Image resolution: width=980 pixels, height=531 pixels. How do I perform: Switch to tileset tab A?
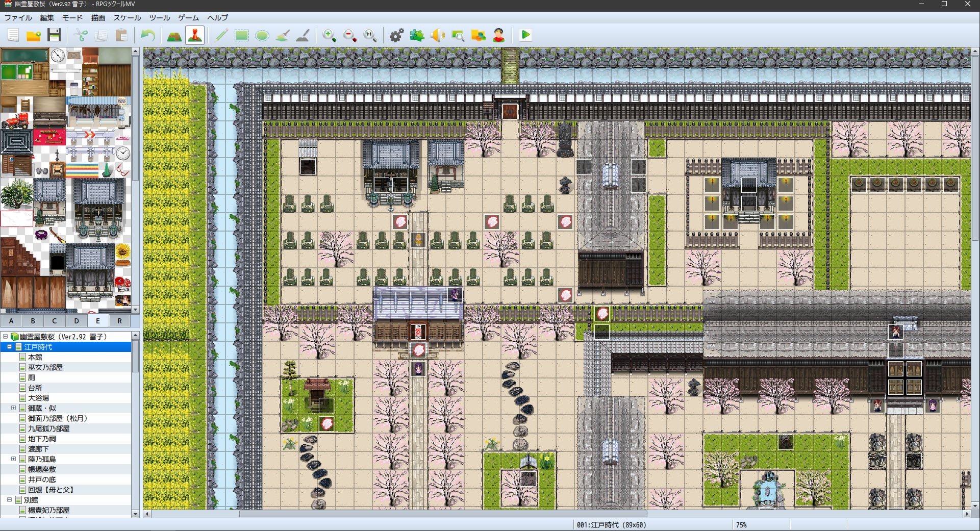click(11, 321)
